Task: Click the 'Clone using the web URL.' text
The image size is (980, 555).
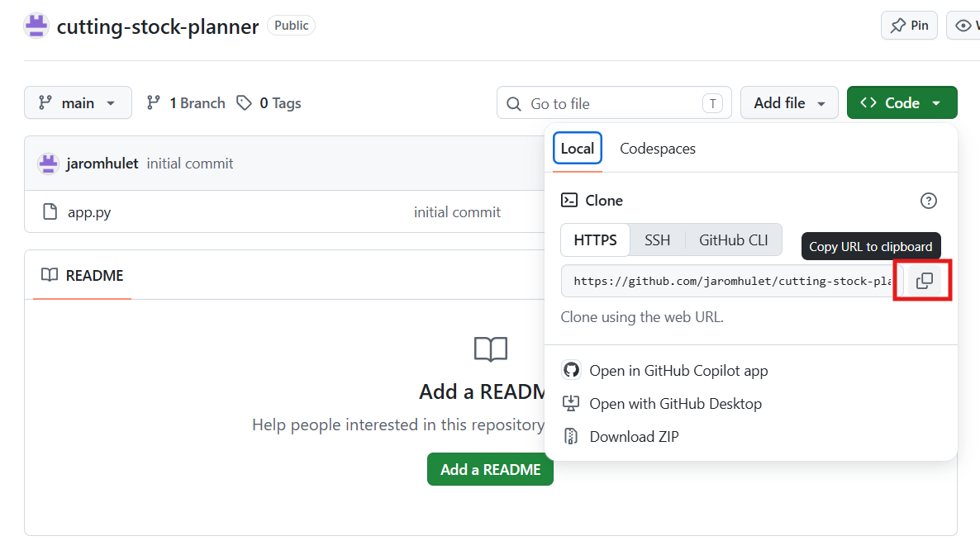Action: point(642,317)
